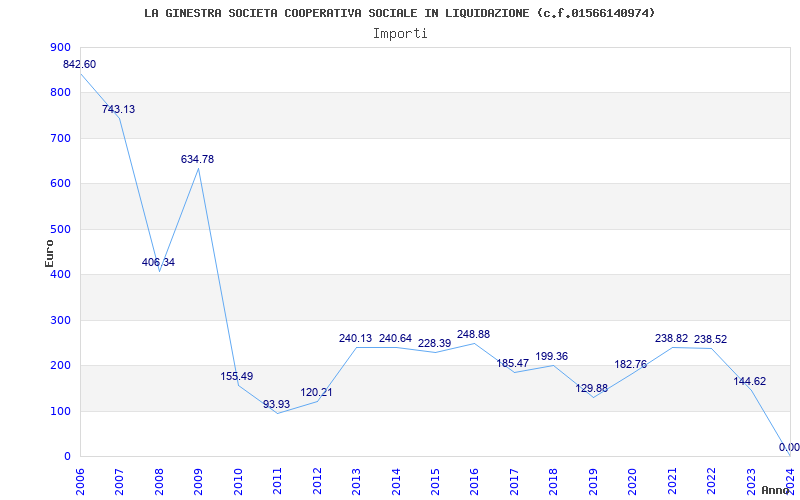Screen dimensions: 800x500
Task: Select the 240.13 data label
Action: point(356,338)
